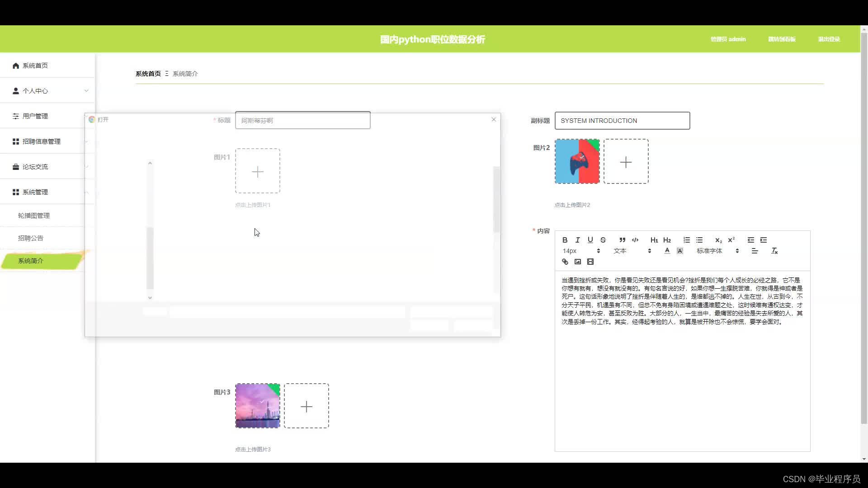Click the 退出登录 logout link

[x=829, y=39]
